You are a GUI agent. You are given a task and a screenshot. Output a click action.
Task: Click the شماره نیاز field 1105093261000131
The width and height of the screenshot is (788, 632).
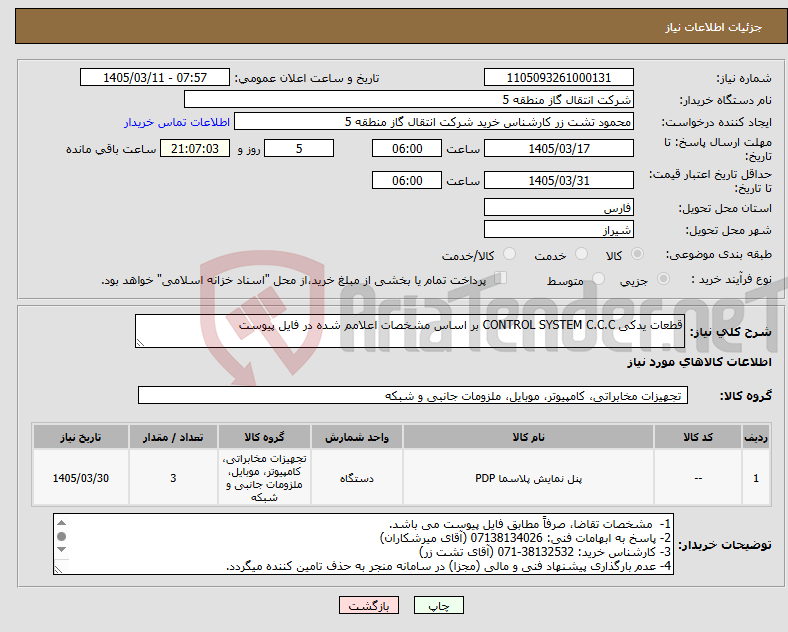pyautogui.click(x=558, y=78)
